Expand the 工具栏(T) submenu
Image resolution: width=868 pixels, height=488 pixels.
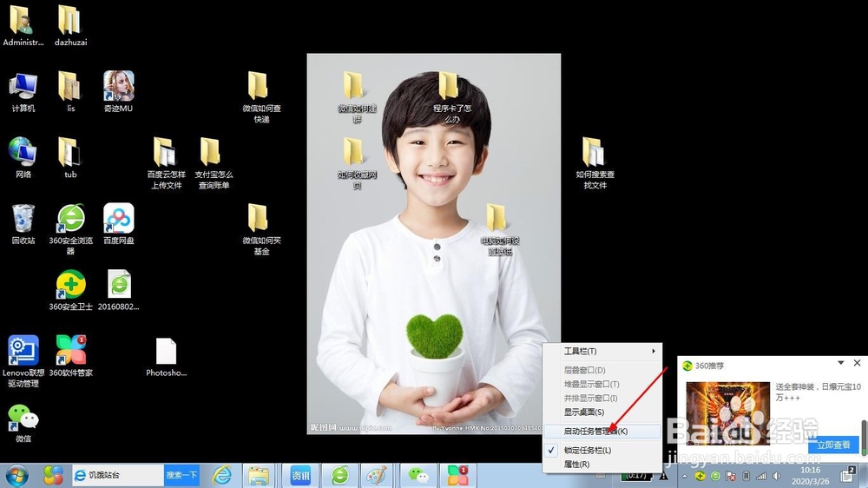click(602, 351)
